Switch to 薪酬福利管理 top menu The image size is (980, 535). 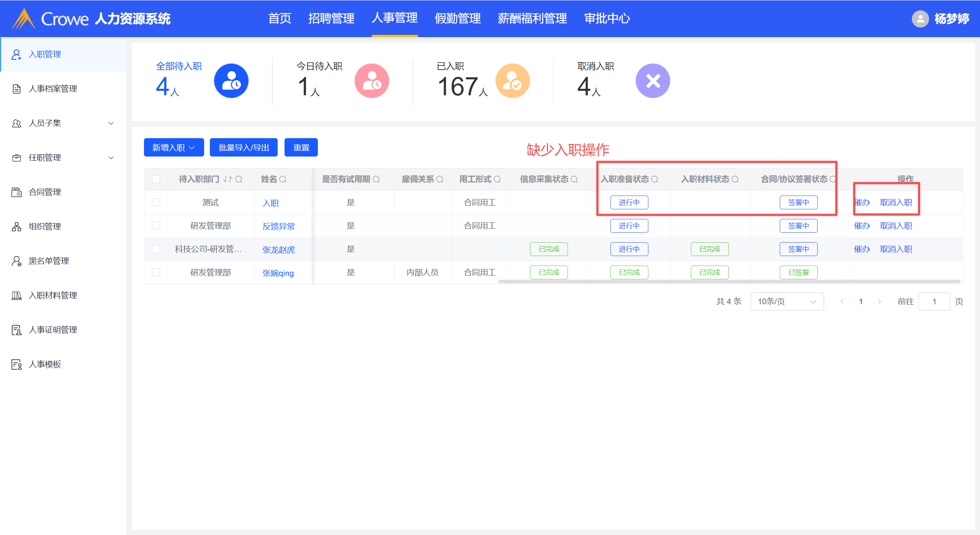point(532,18)
